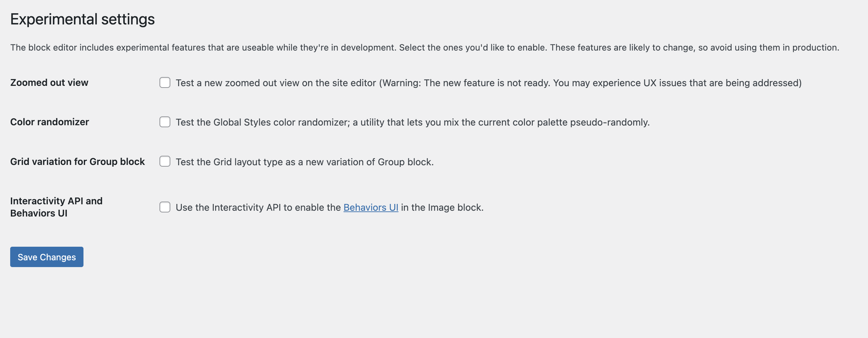Click the Interactivity API and Behaviors UI label
Viewport: 868px width, 338px height.
(56, 207)
